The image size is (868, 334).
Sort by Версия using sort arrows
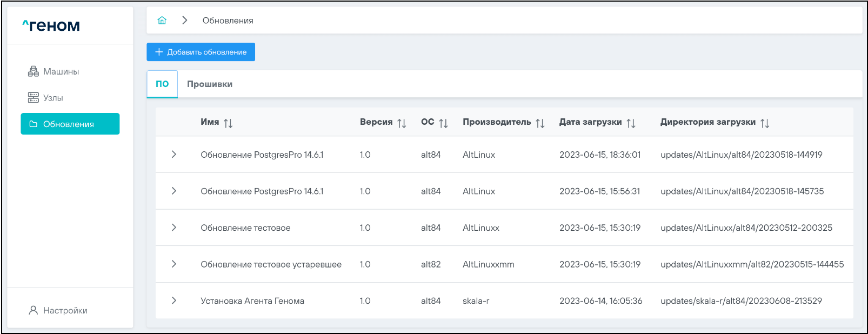402,123
